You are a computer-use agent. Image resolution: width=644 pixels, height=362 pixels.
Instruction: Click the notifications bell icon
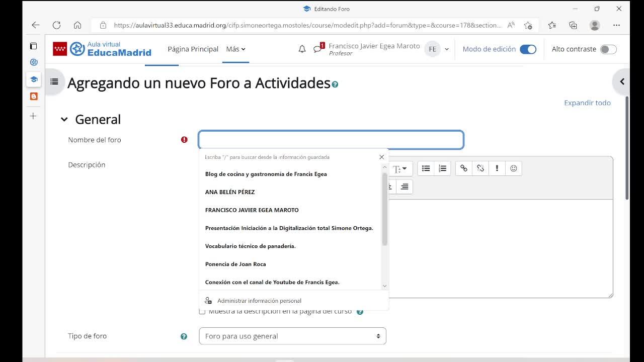tap(302, 49)
